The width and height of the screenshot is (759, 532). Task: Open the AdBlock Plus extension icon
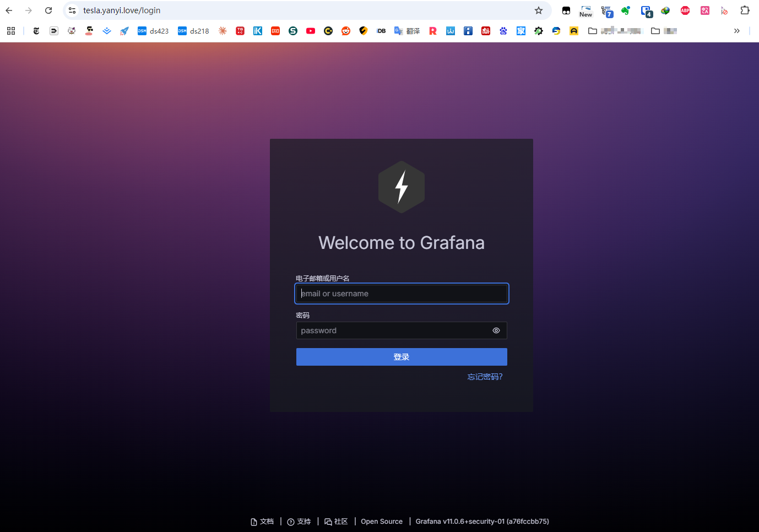(685, 10)
